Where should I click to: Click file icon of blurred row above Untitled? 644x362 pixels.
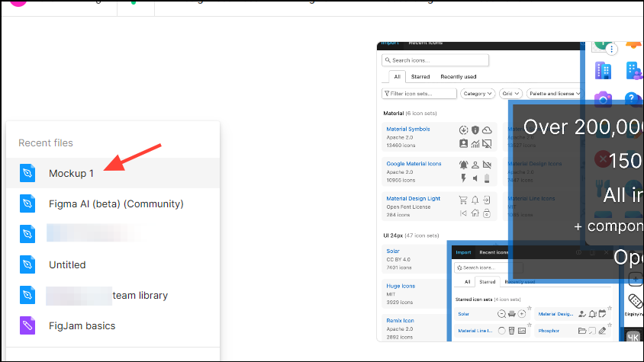[27, 234]
